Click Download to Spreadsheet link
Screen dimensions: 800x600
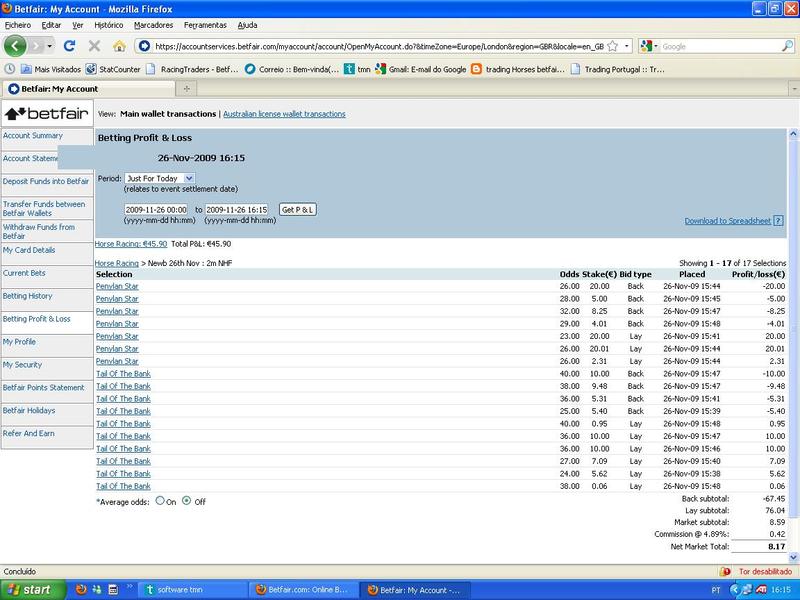[x=728, y=221]
